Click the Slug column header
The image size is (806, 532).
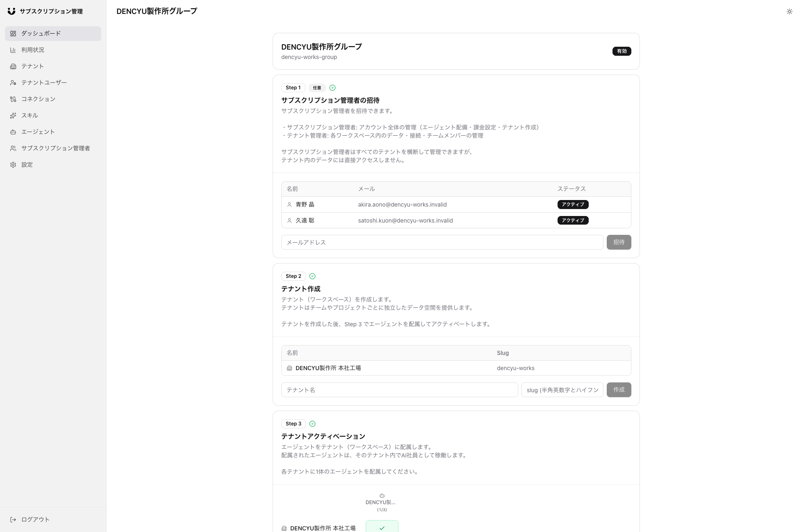[x=503, y=353]
